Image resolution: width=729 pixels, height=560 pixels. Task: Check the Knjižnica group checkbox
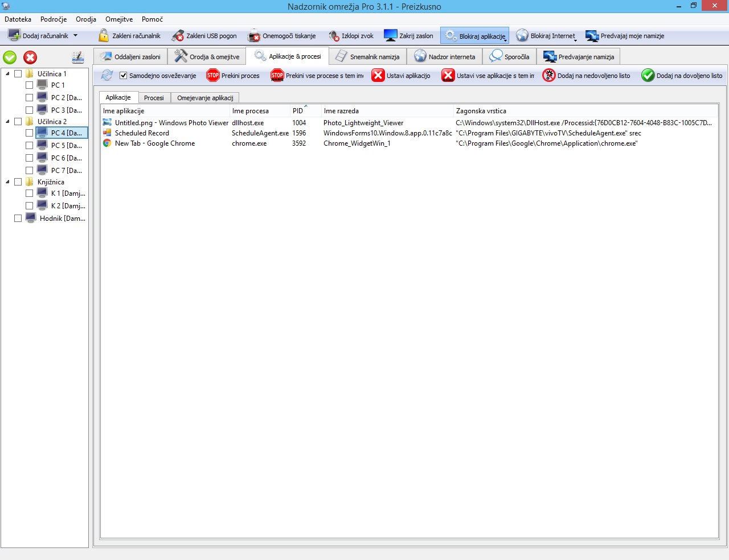pyautogui.click(x=18, y=182)
